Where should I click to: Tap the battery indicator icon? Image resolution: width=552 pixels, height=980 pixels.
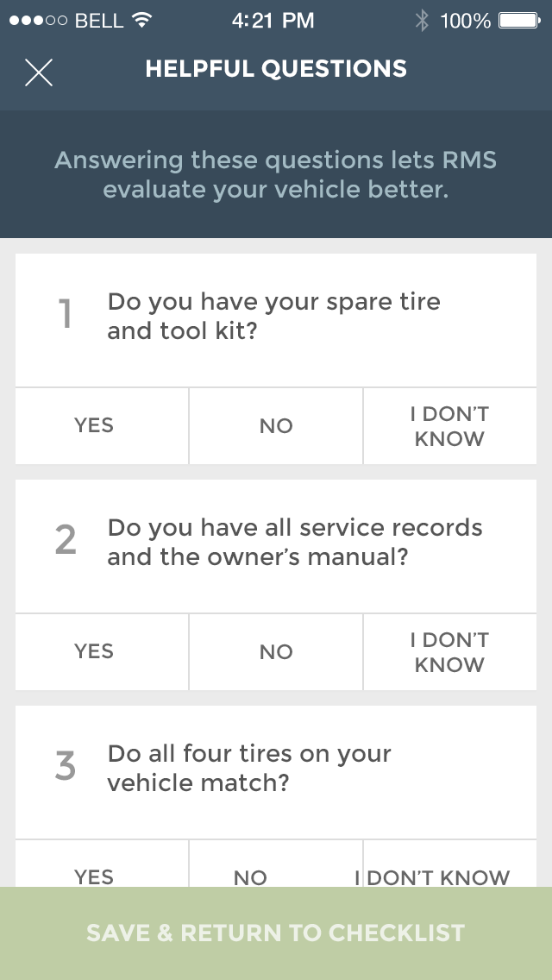(519, 21)
